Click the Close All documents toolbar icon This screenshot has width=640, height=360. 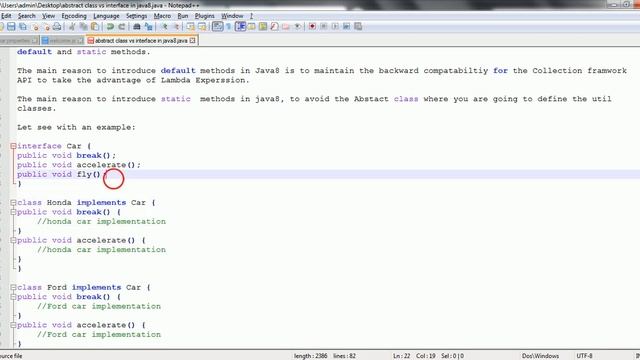(47, 27)
